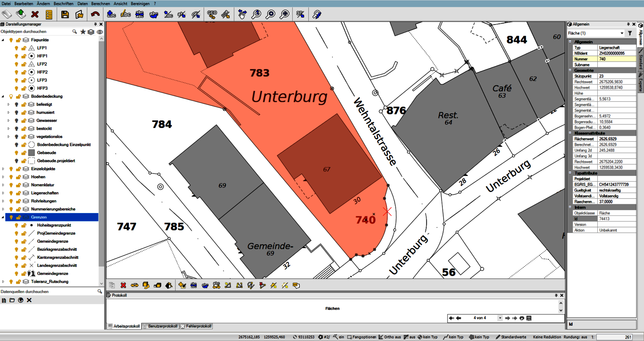Click the yellow floppy disk save icon
The width and height of the screenshot is (644, 341).
point(65,14)
